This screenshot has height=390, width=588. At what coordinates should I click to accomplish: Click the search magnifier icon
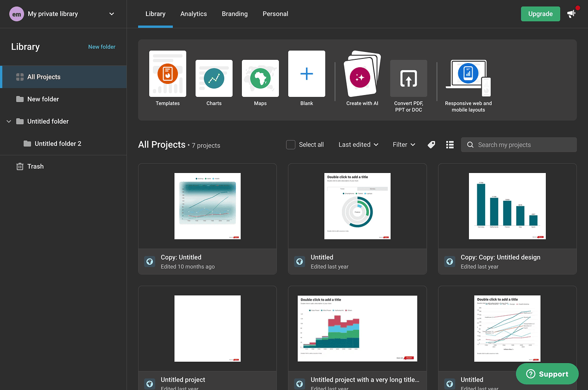470,145
